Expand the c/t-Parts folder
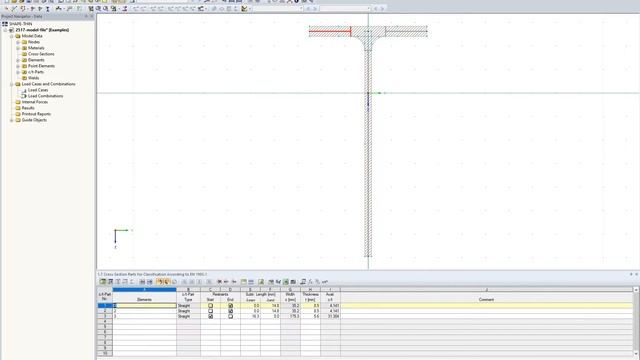The height and width of the screenshot is (360, 640). coord(18,72)
